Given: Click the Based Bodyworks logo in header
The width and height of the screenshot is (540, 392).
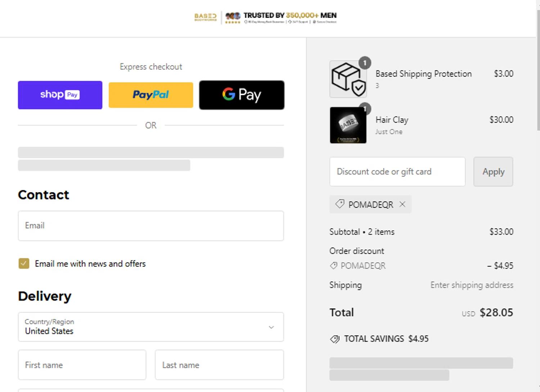Looking at the screenshot, I should [205, 17].
